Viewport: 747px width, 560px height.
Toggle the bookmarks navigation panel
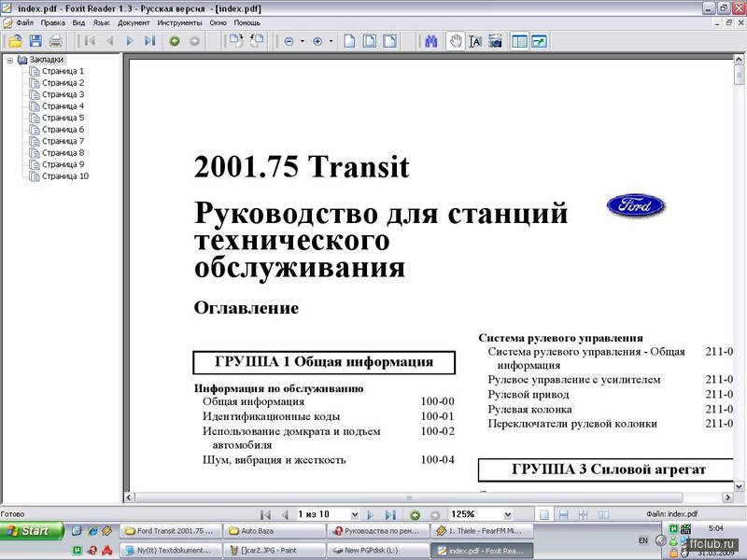click(x=519, y=41)
